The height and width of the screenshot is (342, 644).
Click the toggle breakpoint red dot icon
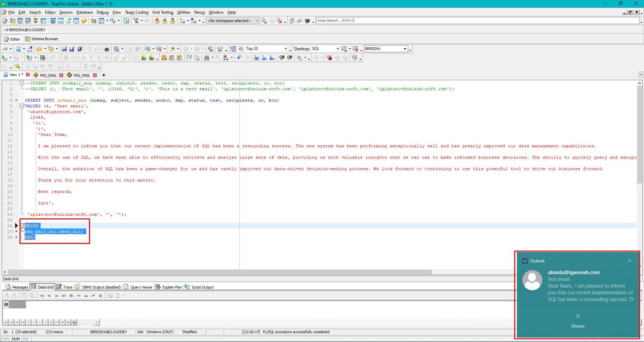tap(330, 58)
